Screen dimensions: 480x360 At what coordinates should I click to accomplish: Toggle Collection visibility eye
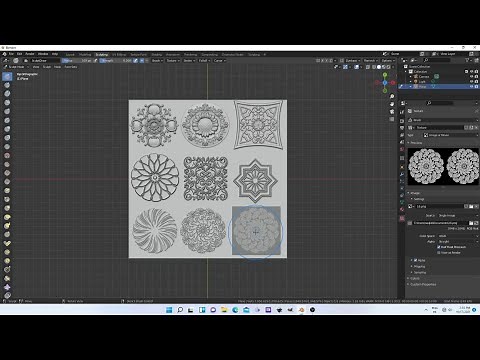pos(471,72)
